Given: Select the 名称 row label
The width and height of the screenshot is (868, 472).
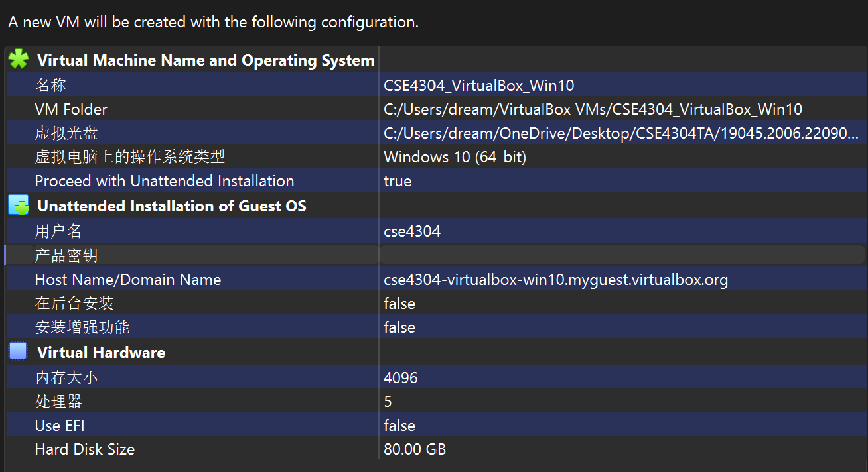Looking at the screenshot, I should tap(50, 85).
